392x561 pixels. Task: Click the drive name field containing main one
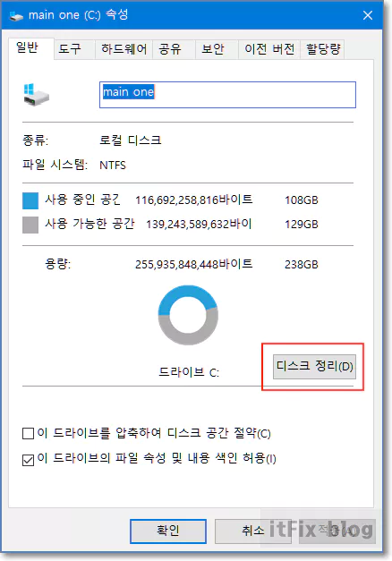(227, 95)
